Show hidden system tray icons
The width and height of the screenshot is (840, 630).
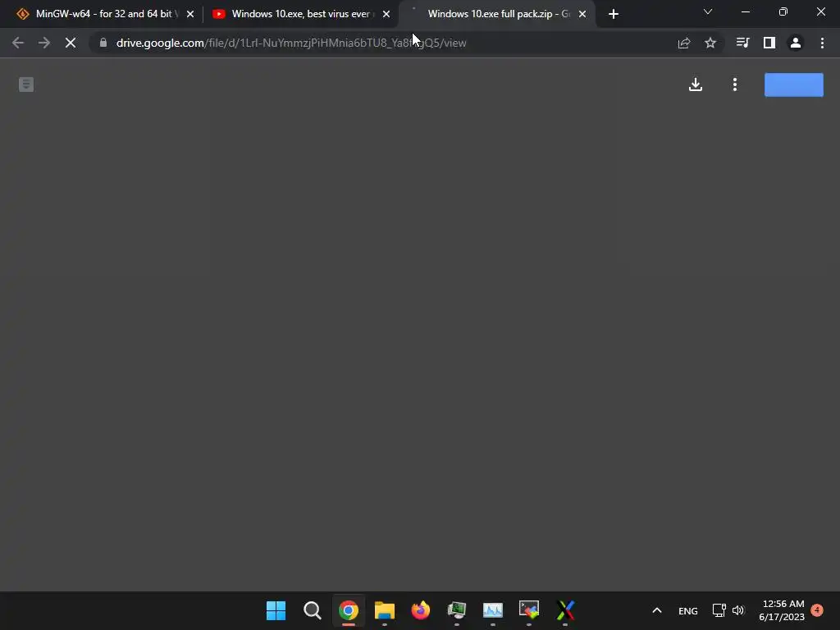[x=657, y=610]
